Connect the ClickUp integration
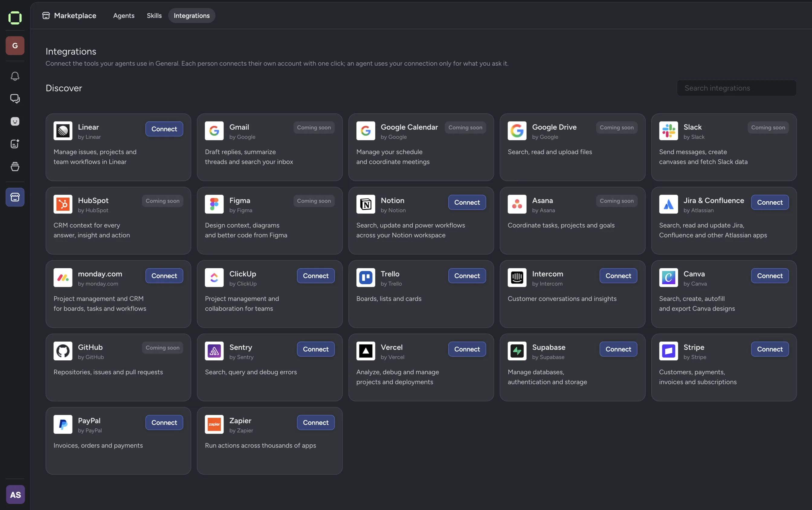 315,276
